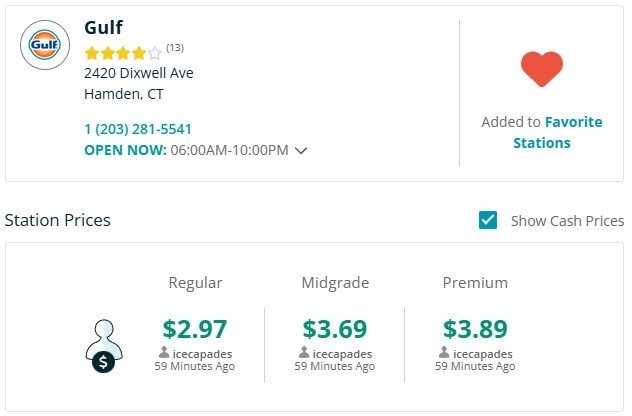Screen dimensions: 632x416
Task: Select the Midgrade $3.69 price
Action: pos(335,328)
